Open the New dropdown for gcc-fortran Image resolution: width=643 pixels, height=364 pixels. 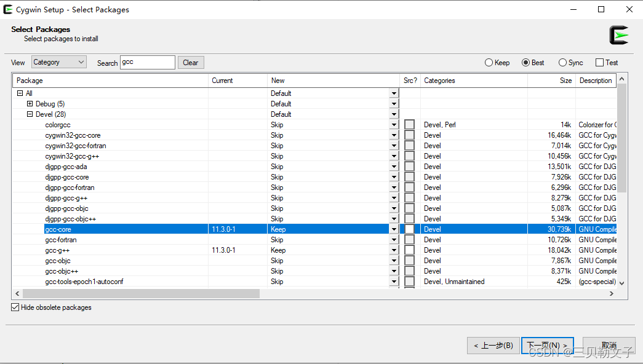coord(394,240)
